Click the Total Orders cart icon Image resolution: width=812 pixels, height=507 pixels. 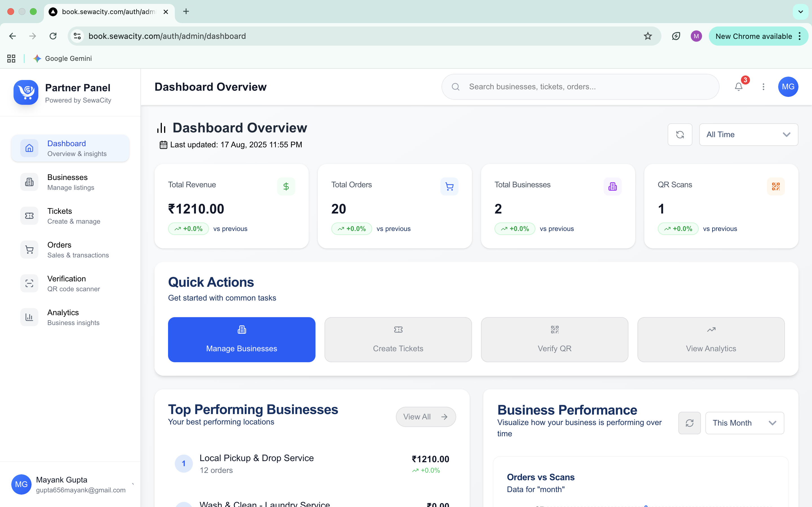pos(449,186)
